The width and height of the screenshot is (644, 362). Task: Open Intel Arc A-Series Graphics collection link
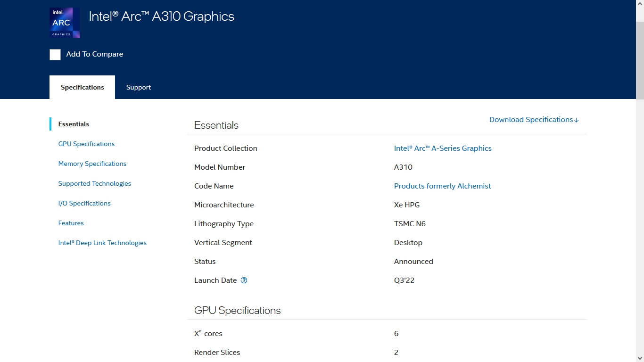(443, 148)
